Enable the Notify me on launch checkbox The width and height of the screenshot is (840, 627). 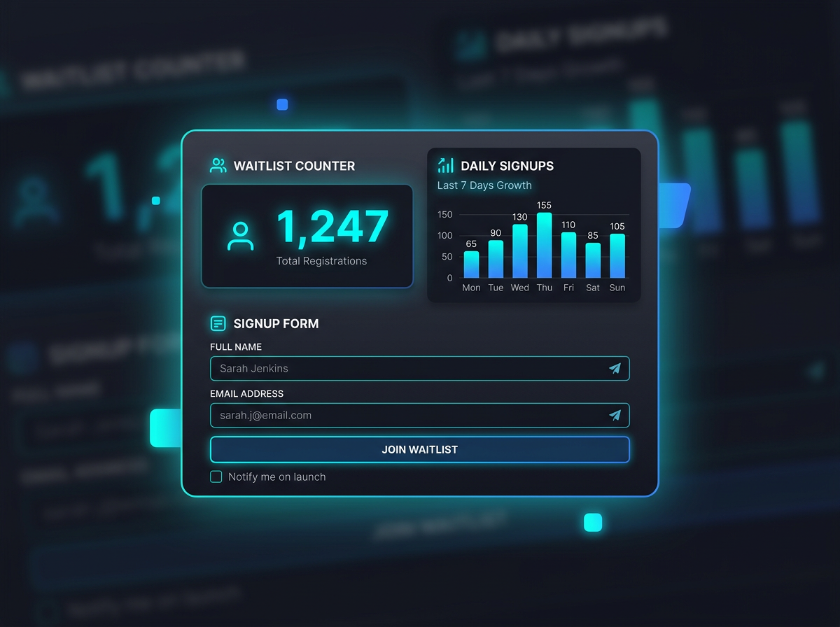pos(216,477)
